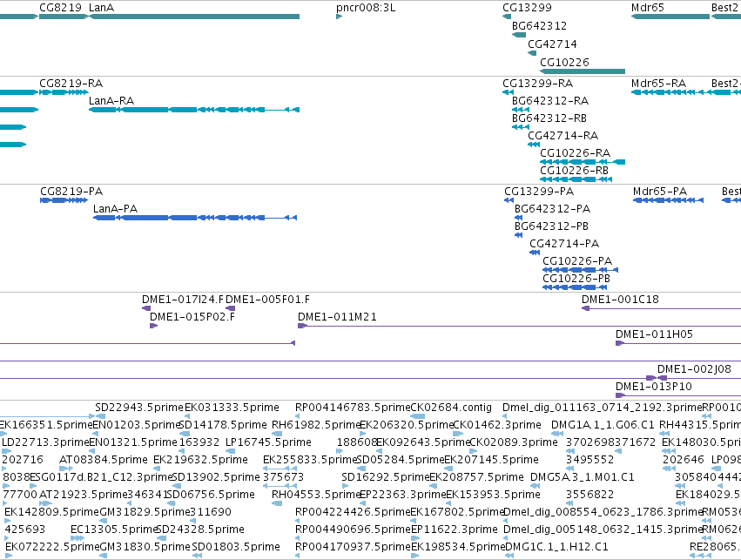
Task: Click the BG642312-PB protein label
Action: pos(551,226)
